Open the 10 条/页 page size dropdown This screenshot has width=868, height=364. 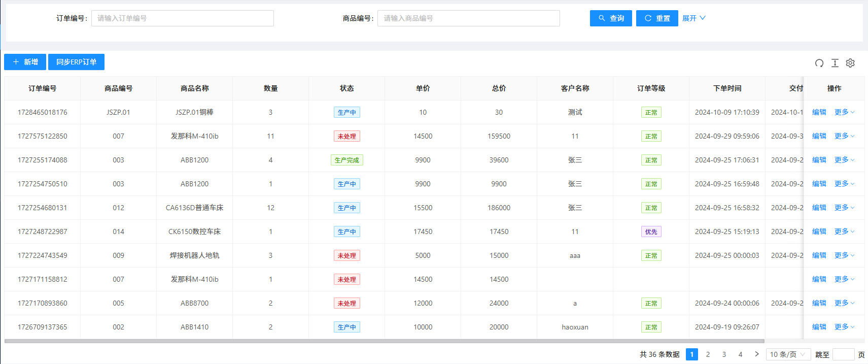788,354
